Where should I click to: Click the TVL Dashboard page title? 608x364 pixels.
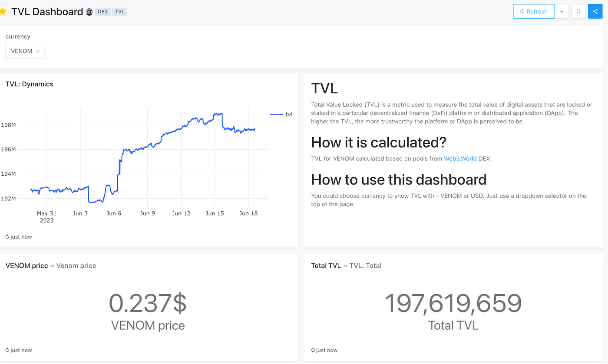point(47,12)
